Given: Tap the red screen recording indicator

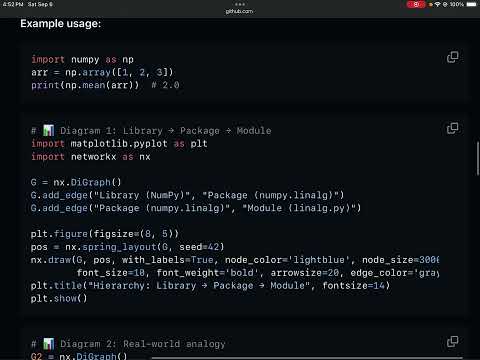Looking at the screenshot, I should pyautogui.click(x=416, y=4).
